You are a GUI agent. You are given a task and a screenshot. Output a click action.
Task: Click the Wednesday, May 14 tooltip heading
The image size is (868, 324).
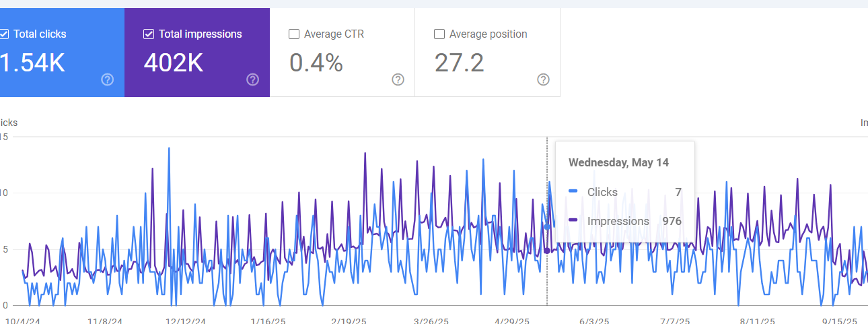[618, 162]
